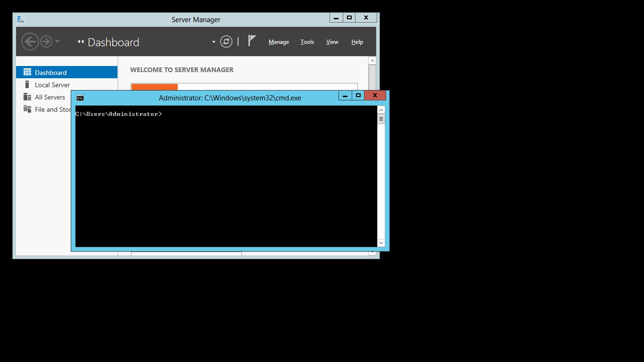Click the Refresh icon in Server Manager toolbar
Viewport: 644px width, 362px height.
tap(226, 41)
